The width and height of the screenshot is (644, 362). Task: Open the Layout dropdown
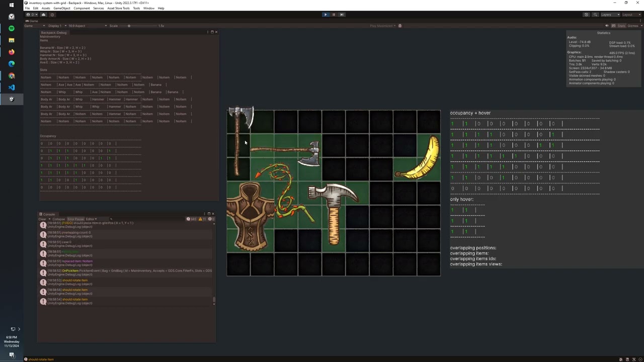pyautogui.click(x=630, y=15)
